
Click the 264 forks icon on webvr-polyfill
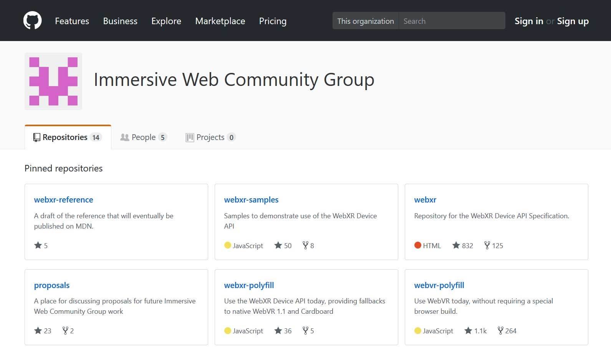tap(500, 330)
